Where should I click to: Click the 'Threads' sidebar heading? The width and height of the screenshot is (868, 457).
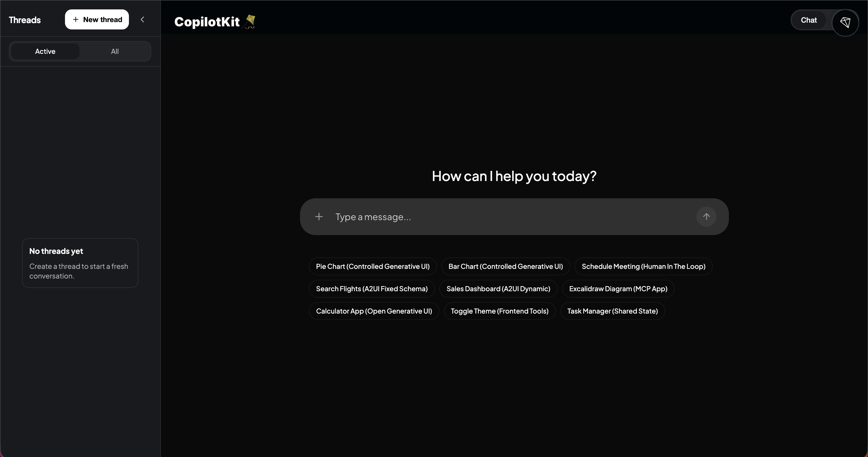tap(25, 20)
